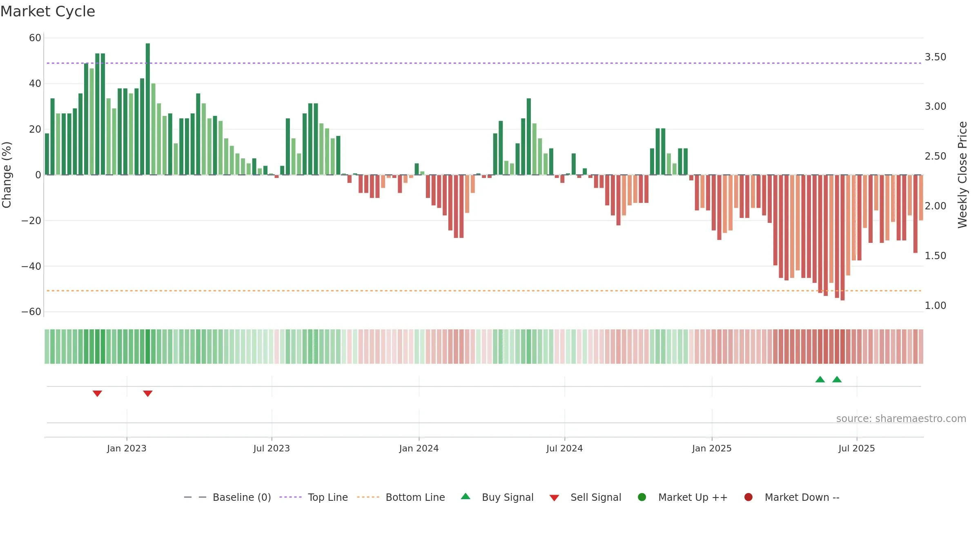Click the orange dotted Bottom Line legend swatch

point(368,497)
